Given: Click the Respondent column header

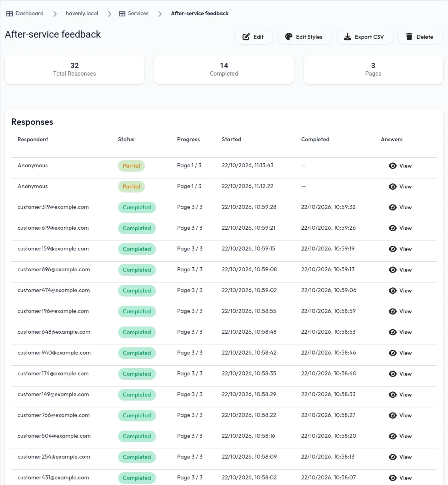Looking at the screenshot, I should click(x=33, y=139).
